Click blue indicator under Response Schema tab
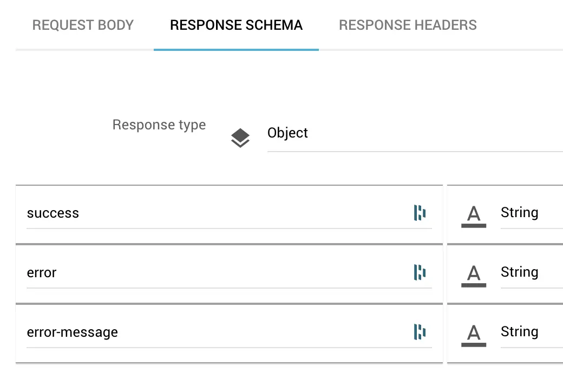Screen dimensions: 563x392 click(x=236, y=50)
